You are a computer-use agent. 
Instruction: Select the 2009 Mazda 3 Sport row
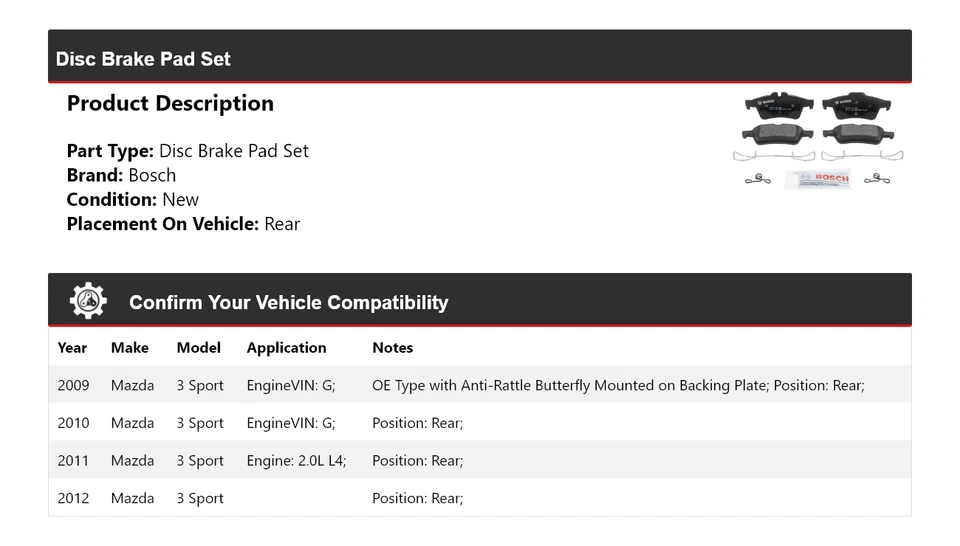479,385
